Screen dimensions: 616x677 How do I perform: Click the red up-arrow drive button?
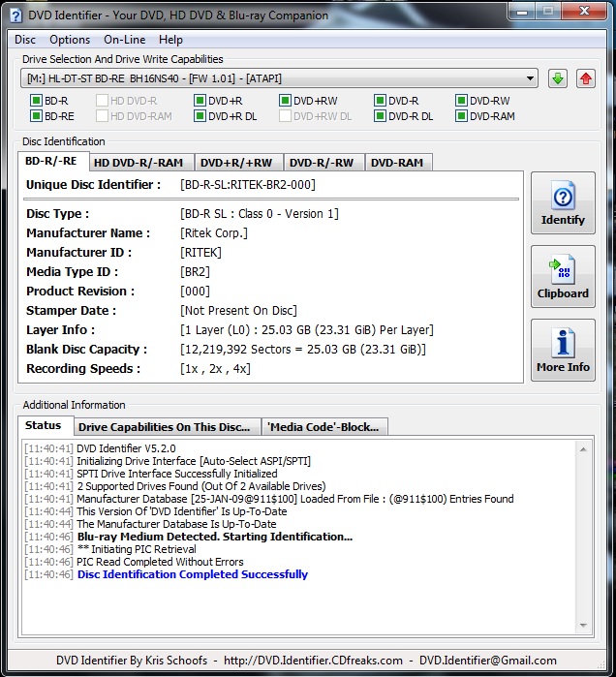click(x=586, y=78)
